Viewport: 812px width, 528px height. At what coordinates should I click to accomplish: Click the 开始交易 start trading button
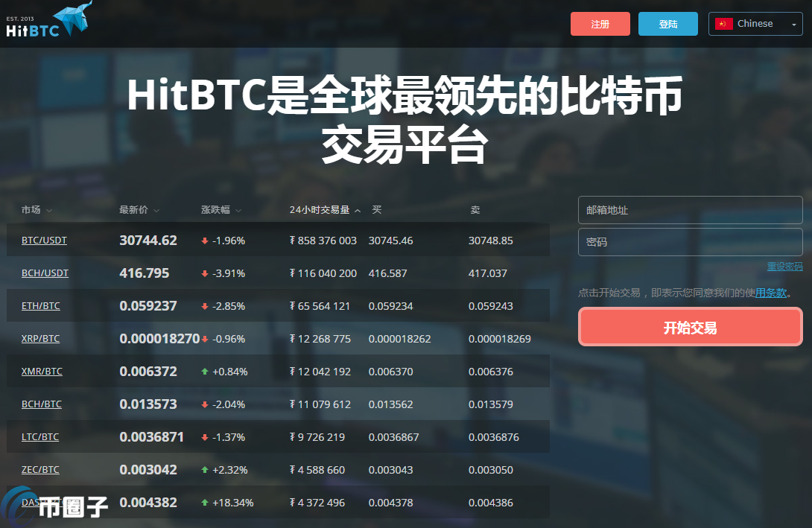[x=691, y=327]
